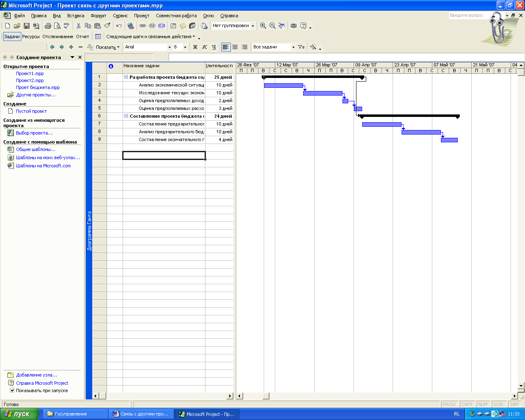Go to the selected task icon
Image resolution: width=525 pixels, height=420 pixels.
282,26
